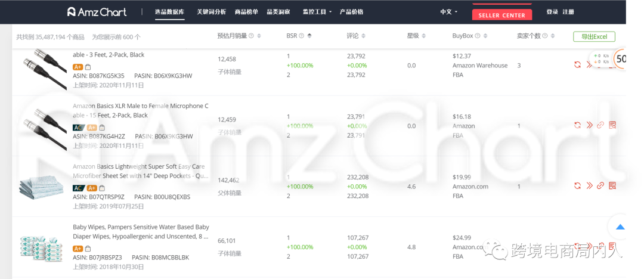Refresh the 15 Feet XLR cable row

point(577,125)
